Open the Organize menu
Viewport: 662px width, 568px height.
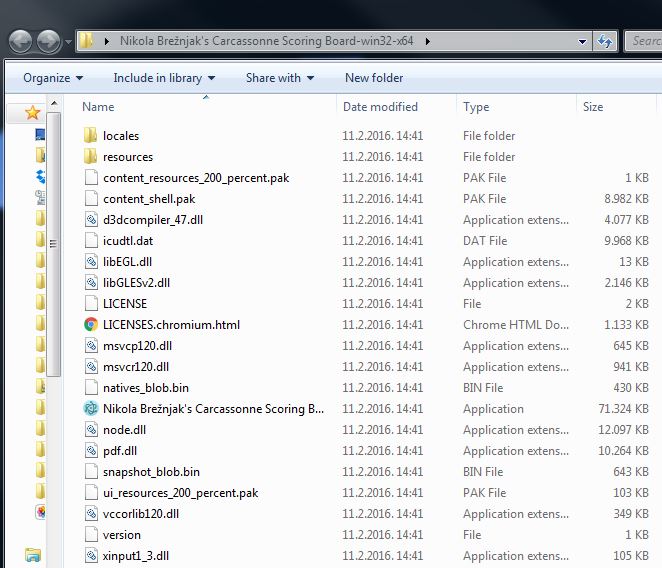click(x=53, y=78)
